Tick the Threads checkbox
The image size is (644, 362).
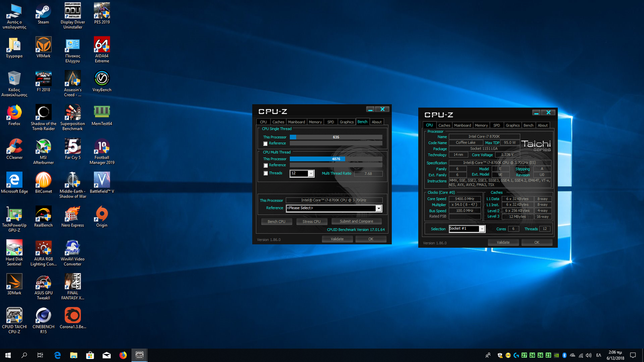pos(266,173)
